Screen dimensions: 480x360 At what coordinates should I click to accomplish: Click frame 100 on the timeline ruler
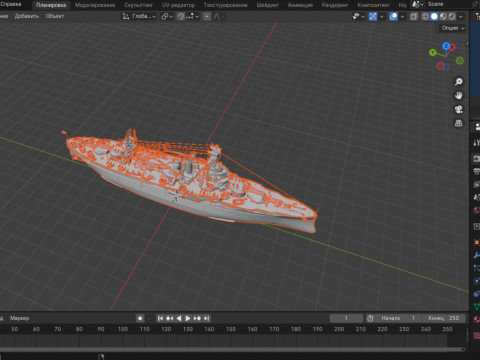coord(123,329)
